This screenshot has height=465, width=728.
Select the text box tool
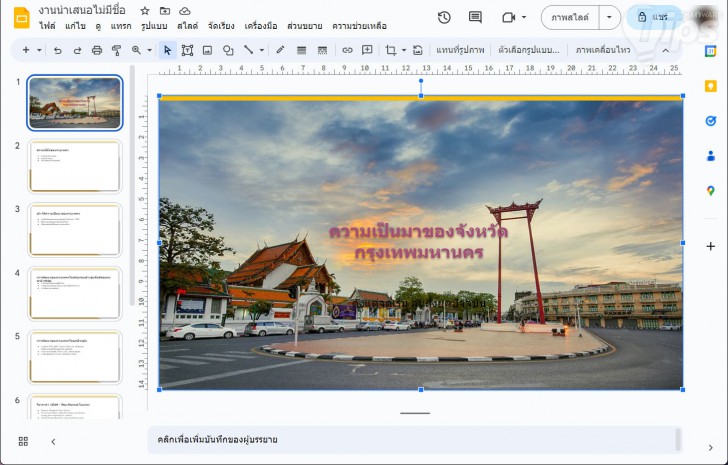(187, 50)
